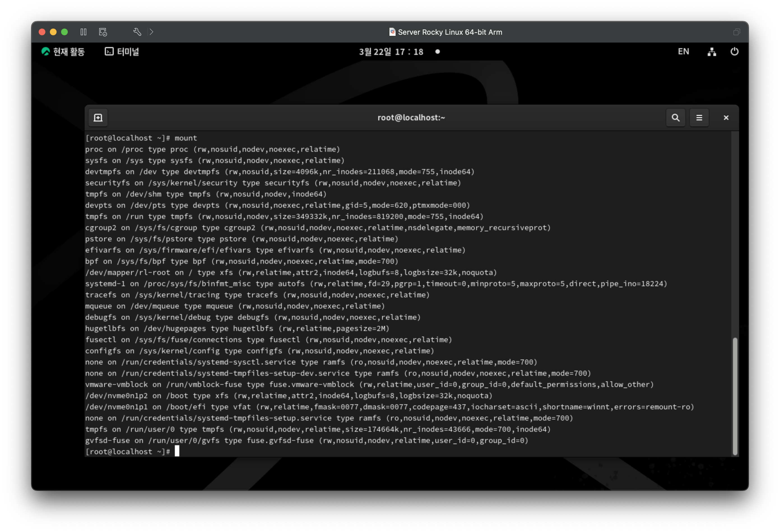Image resolution: width=780 pixels, height=532 pixels.
Task: Enter full screen with the green button
Action: click(x=64, y=32)
